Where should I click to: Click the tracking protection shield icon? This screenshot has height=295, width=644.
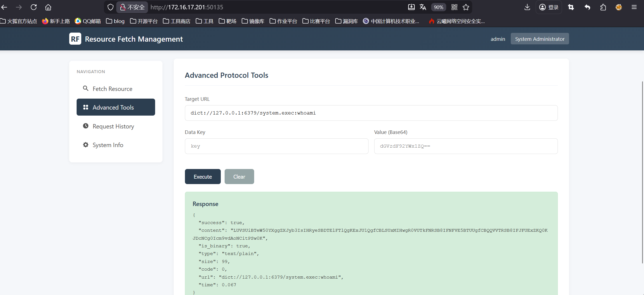coord(110,7)
